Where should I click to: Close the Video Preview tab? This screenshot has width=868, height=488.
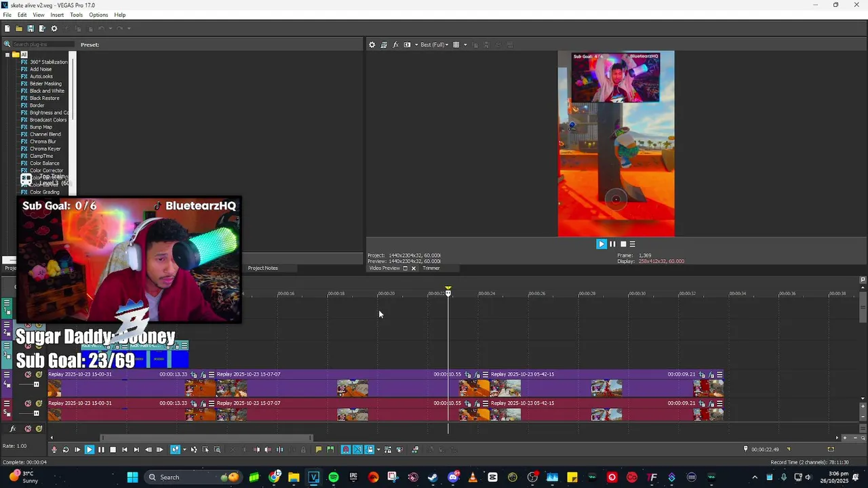click(x=414, y=268)
